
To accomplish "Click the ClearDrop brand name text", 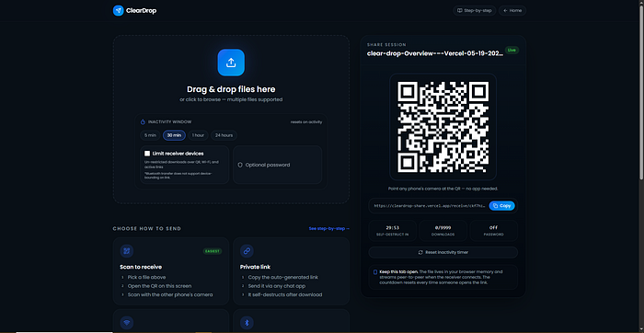I will click(142, 11).
